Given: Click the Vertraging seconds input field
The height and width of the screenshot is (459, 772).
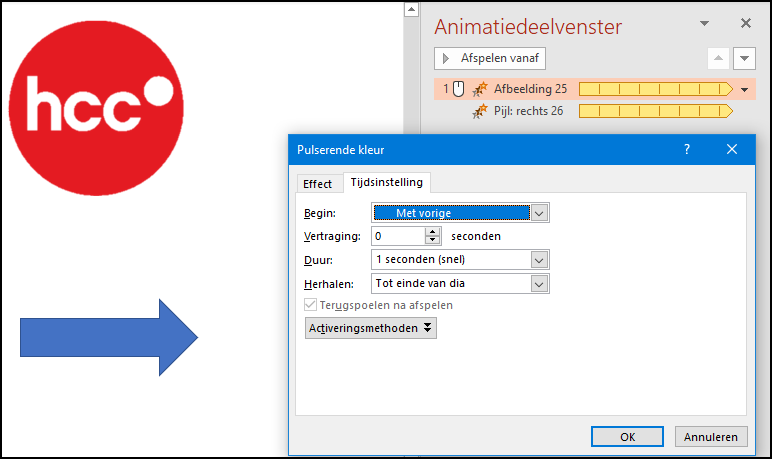Looking at the screenshot, I should pos(399,236).
